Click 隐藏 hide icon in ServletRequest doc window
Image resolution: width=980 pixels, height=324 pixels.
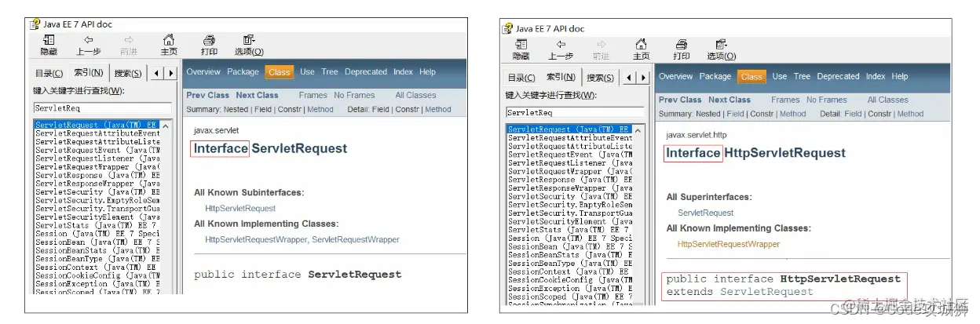click(x=49, y=45)
